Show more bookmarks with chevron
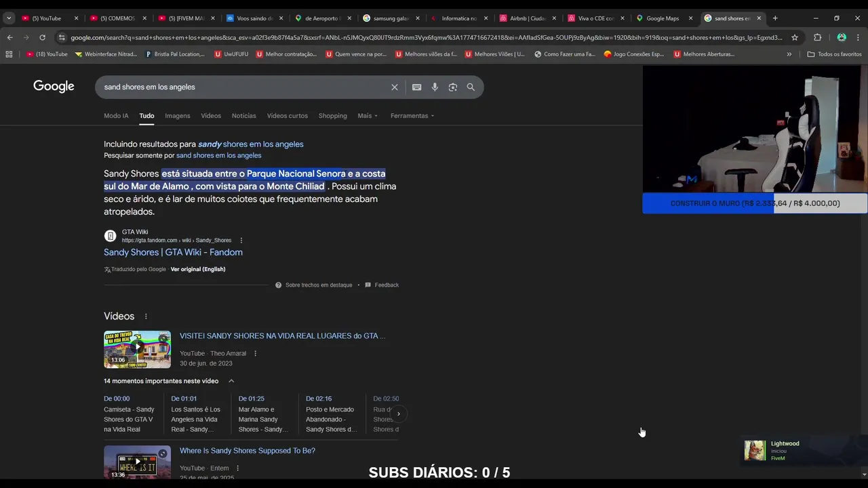 coord(789,54)
